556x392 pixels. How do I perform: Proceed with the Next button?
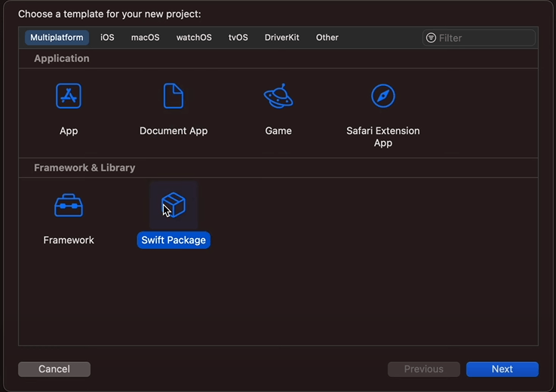[x=502, y=369]
